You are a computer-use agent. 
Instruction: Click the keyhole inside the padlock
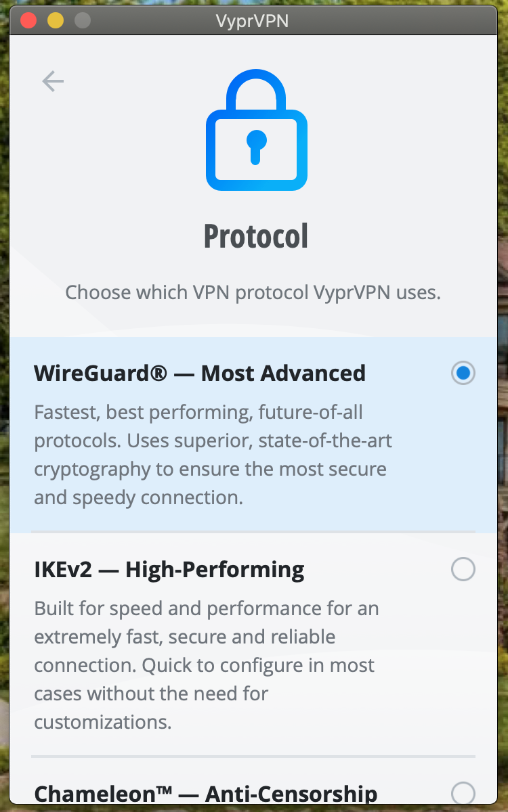tap(256, 147)
